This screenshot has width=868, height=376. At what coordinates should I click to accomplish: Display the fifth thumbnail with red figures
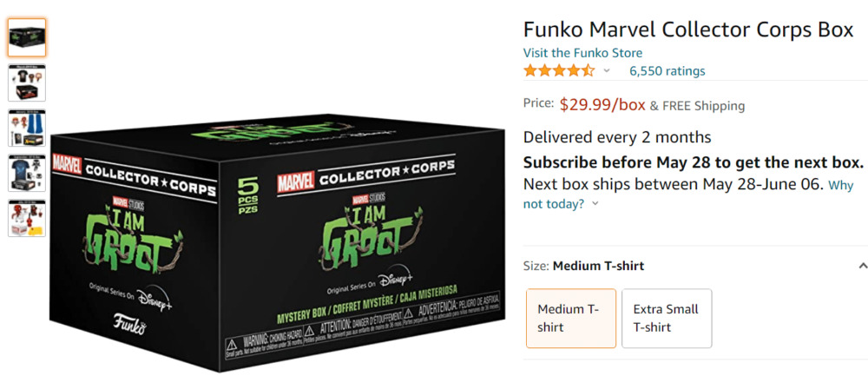pos(27,218)
